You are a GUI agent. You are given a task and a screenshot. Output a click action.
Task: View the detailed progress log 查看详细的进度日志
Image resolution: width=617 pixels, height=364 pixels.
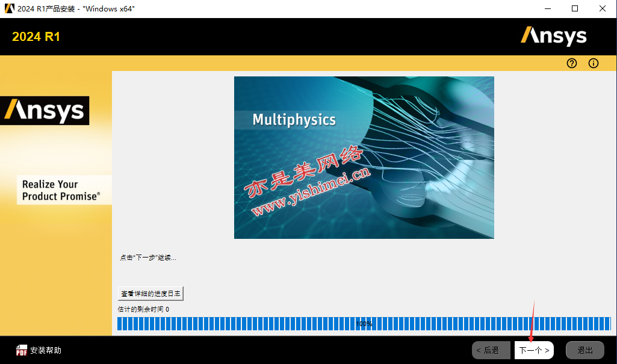click(150, 294)
